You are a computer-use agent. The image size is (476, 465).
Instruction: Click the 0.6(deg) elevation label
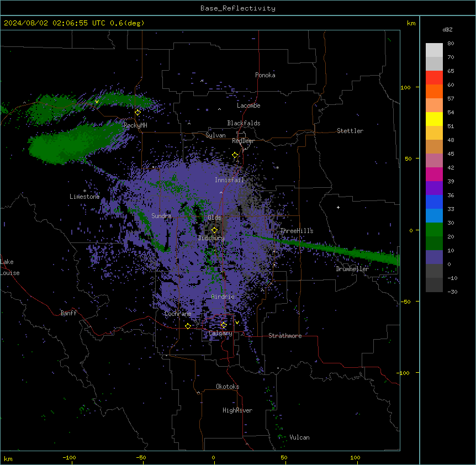click(x=127, y=23)
